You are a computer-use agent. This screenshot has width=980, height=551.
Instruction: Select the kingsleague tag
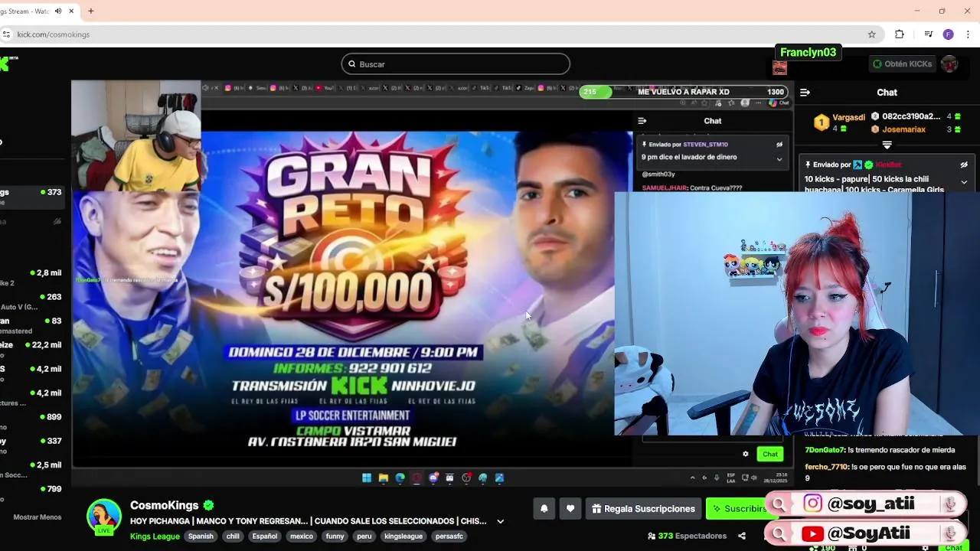pyautogui.click(x=403, y=536)
